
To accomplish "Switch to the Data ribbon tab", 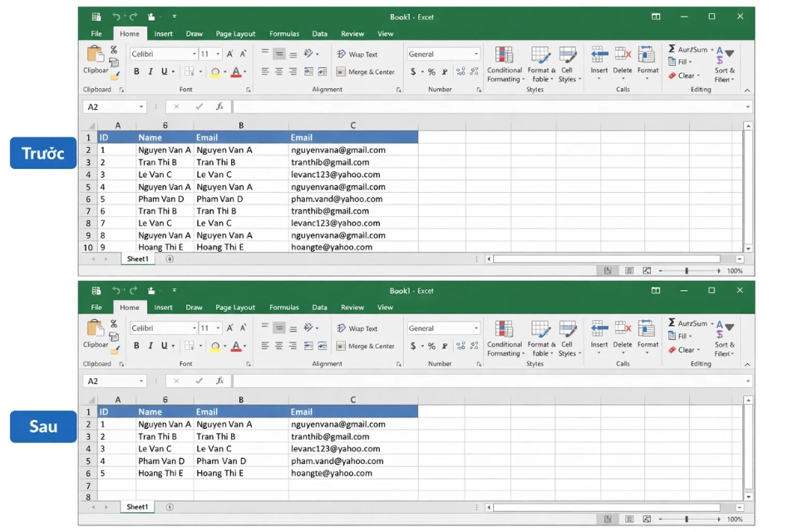I will [320, 33].
